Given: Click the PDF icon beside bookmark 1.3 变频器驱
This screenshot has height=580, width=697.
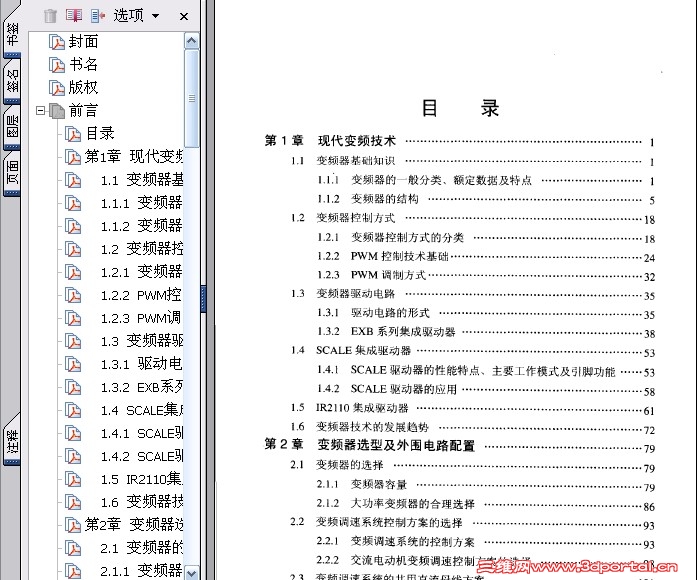Looking at the screenshot, I should (x=73, y=341).
